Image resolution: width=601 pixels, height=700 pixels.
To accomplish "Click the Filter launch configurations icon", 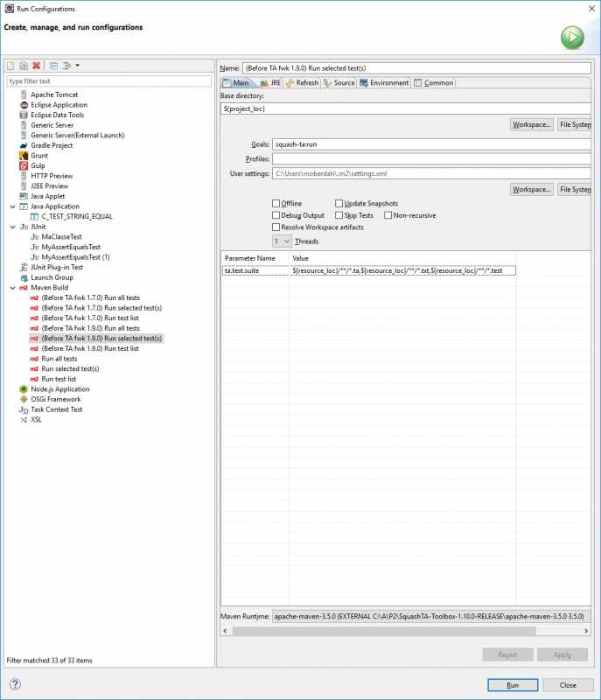I will pos(66,66).
